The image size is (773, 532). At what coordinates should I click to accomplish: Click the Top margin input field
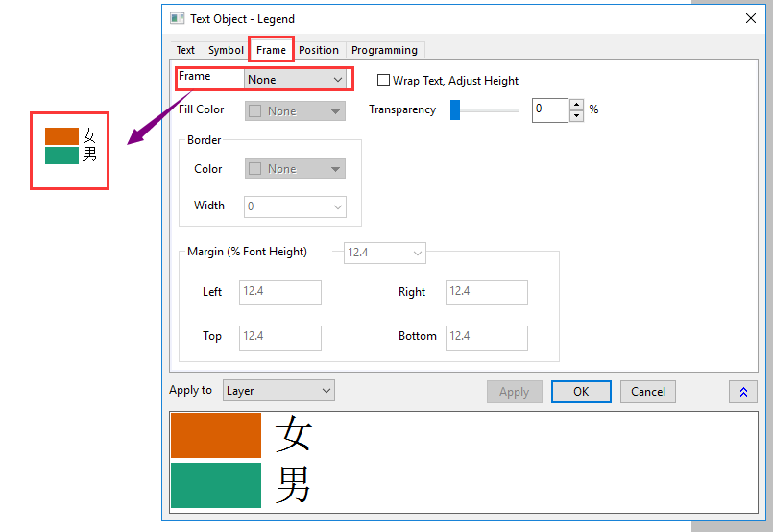[x=280, y=338]
